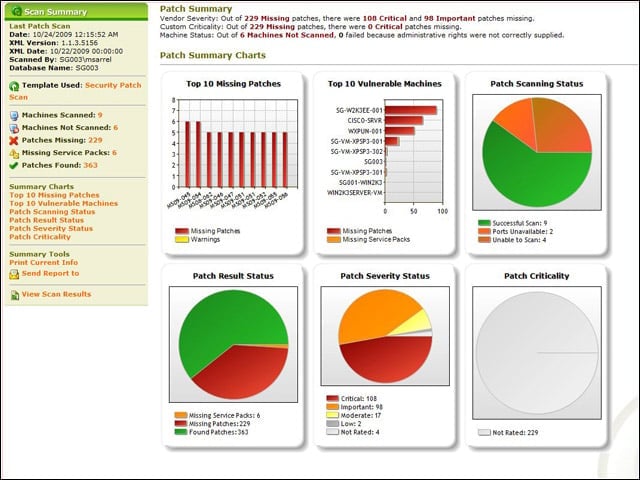This screenshot has height=480, width=640.
Task: Open the Security Patch Scan template link
Action: (75, 91)
